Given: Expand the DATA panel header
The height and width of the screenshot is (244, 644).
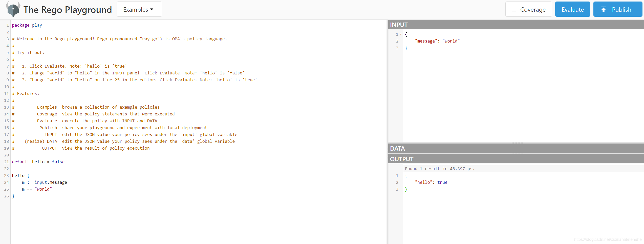Looking at the screenshot, I should (516, 148).
